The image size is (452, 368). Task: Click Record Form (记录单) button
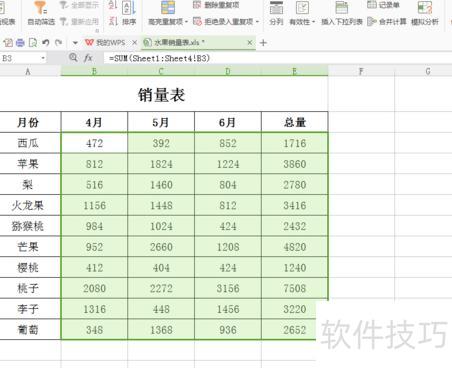pos(383,5)
